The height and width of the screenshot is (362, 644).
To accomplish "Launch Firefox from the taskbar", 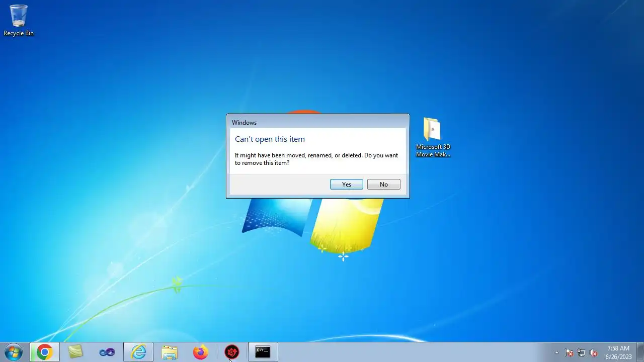I will tap(200, 352).
